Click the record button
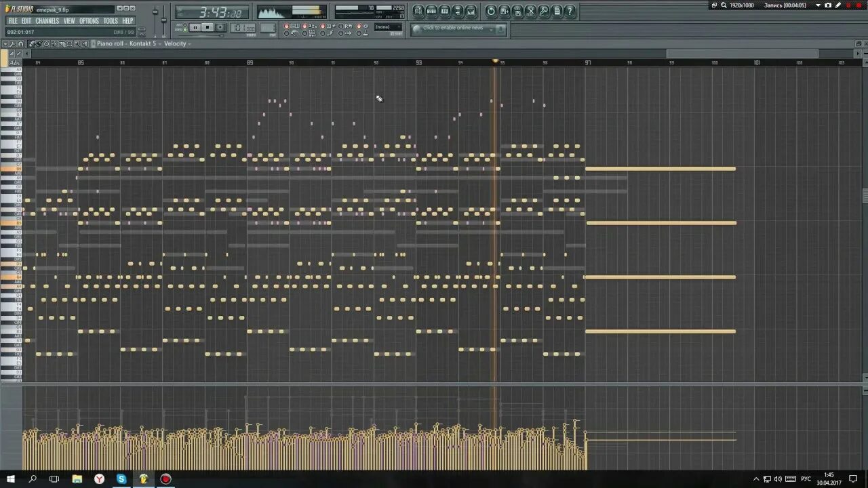The width and height of the screenshot is (868, 488). point(220,27)
